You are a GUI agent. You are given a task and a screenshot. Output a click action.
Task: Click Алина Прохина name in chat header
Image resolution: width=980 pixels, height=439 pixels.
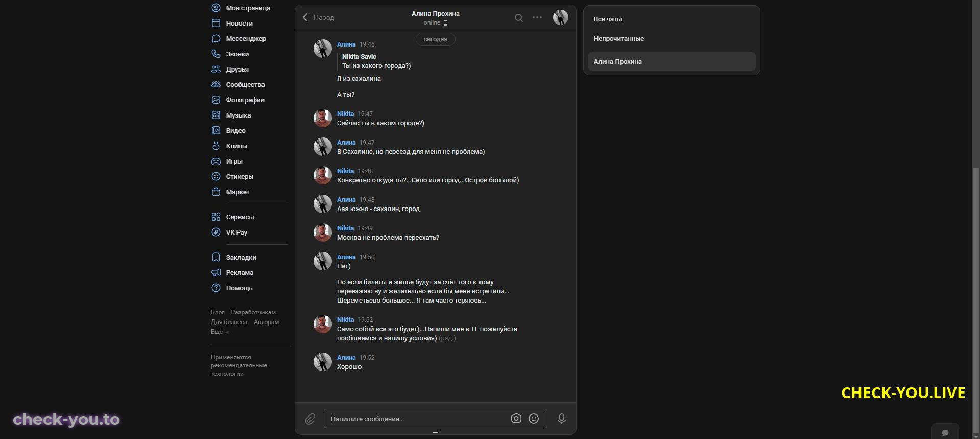(436, 14)
